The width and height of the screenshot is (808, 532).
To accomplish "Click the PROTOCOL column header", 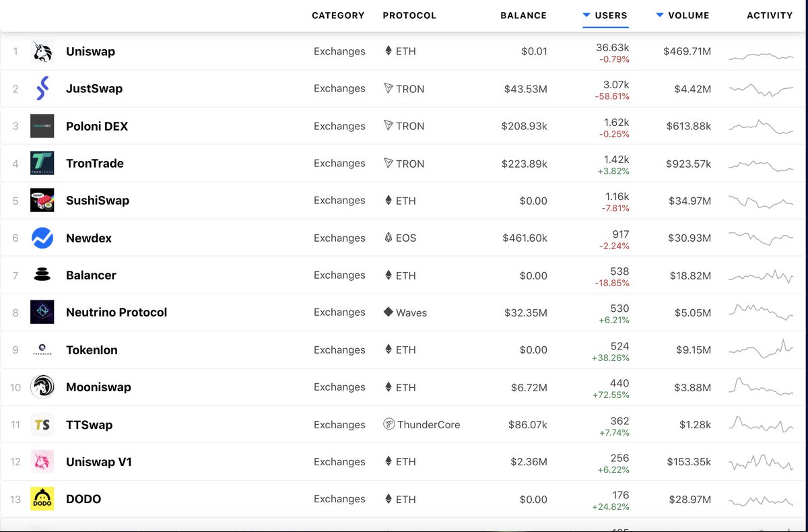I will click(x=409, y=15).
